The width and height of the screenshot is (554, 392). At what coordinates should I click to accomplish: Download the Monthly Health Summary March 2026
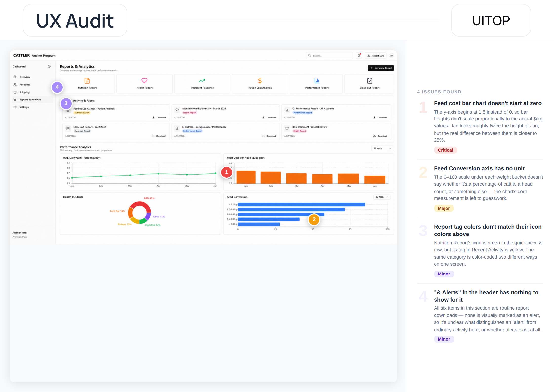(x=269, y=118)
